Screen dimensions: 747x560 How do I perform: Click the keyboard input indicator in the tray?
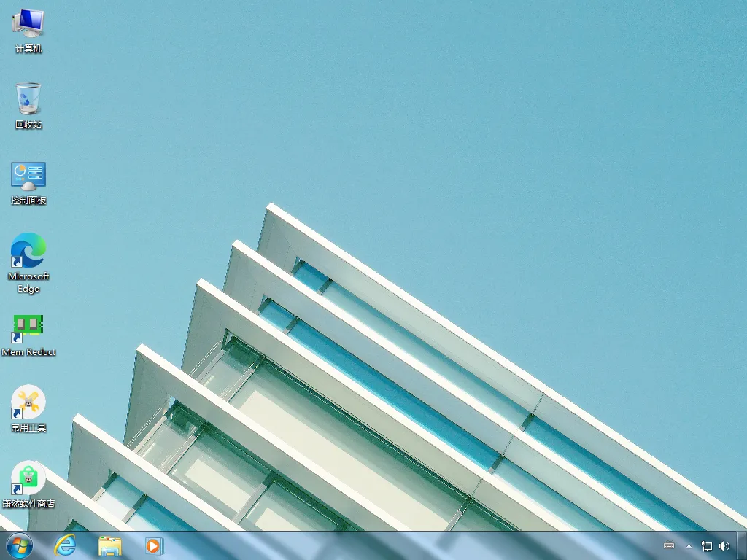click(669, 545)
